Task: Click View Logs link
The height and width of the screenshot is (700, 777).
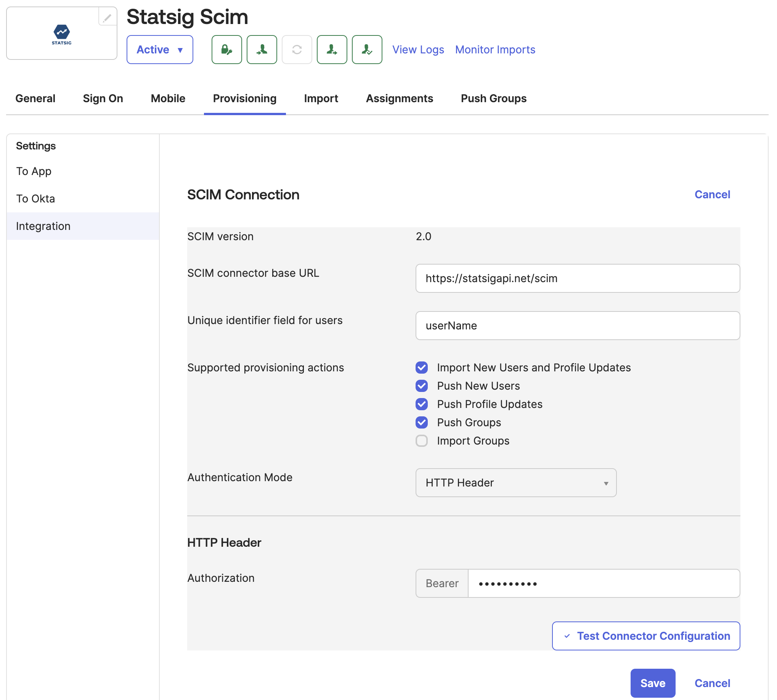Action: pos(418,50)
